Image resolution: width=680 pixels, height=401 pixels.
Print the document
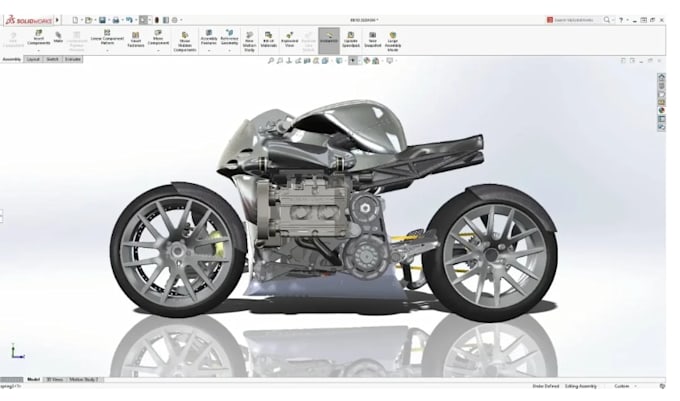coord(116,20)
